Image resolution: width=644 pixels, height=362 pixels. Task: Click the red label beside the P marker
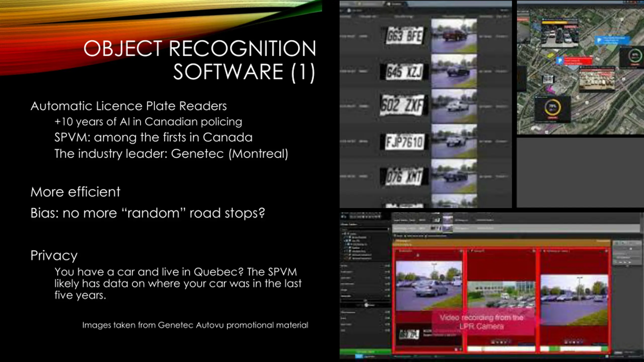[x=578, y=61]
